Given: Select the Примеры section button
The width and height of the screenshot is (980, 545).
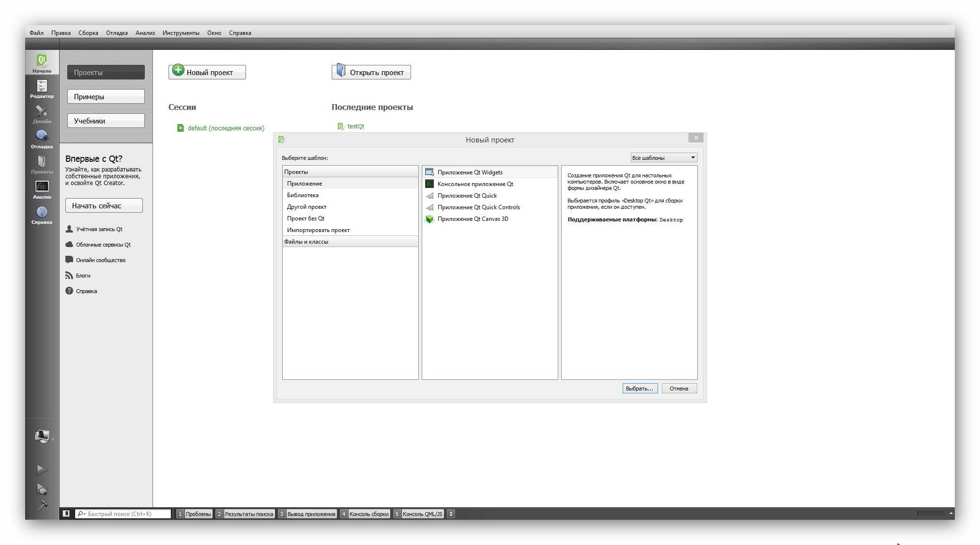Looking at the screenshot, I should pos(106,96).
